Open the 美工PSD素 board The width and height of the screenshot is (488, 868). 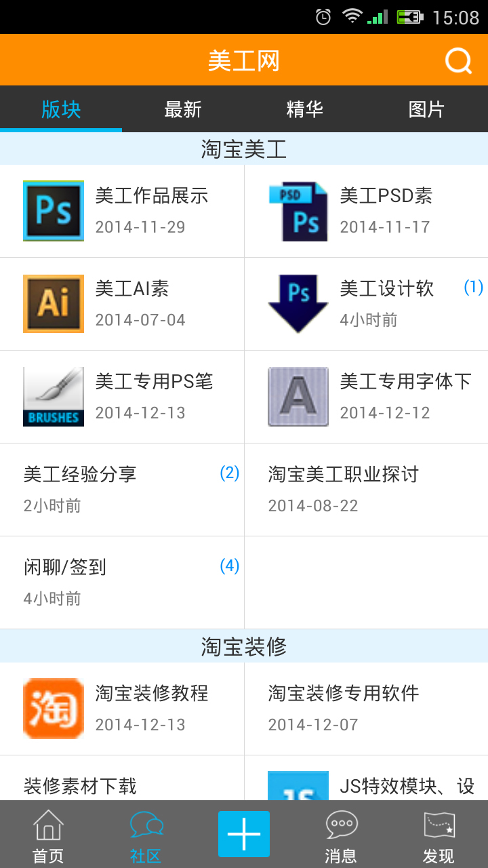(366, 211)
